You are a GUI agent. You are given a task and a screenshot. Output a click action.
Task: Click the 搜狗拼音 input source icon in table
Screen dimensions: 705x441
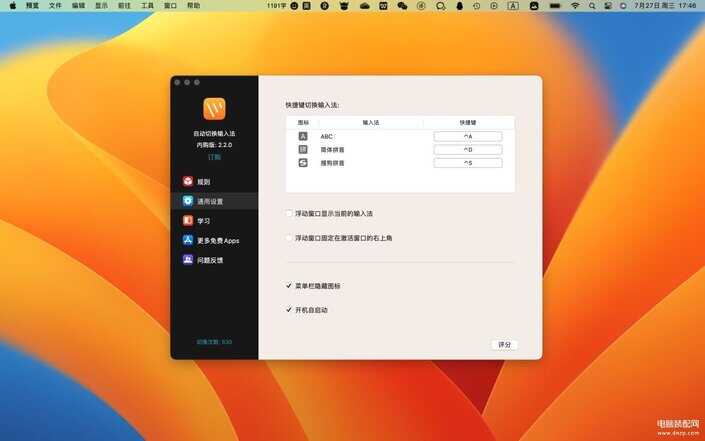(303, 163)
